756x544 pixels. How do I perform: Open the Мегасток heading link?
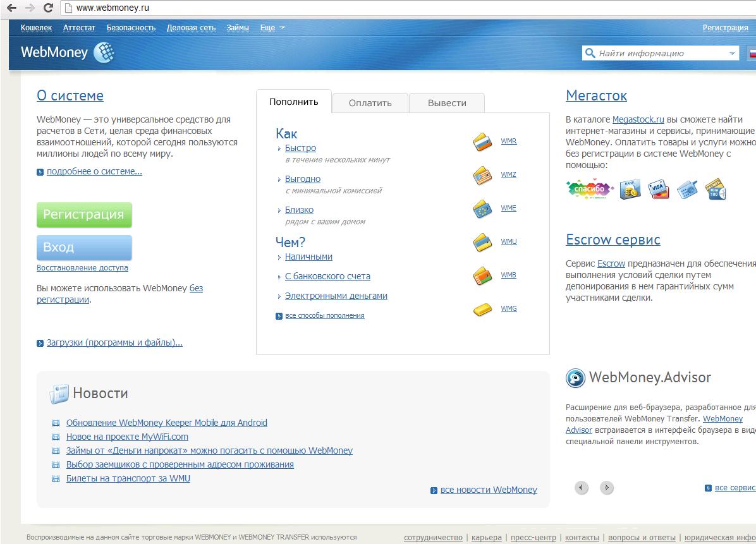pos(597,95)
